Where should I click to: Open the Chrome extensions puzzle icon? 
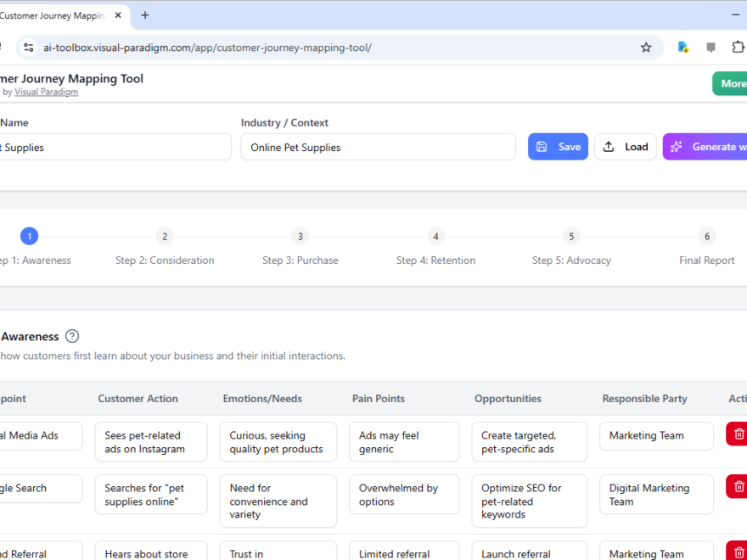[x=738, y=48]
